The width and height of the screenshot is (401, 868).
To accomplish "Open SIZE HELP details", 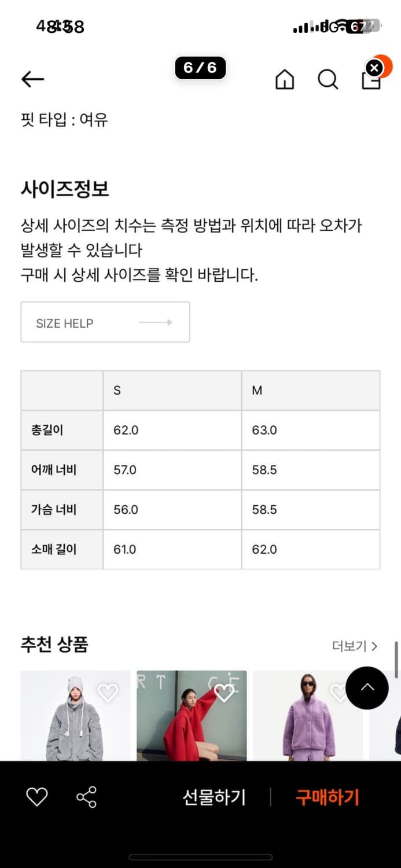I will click(x=105, y=322).
